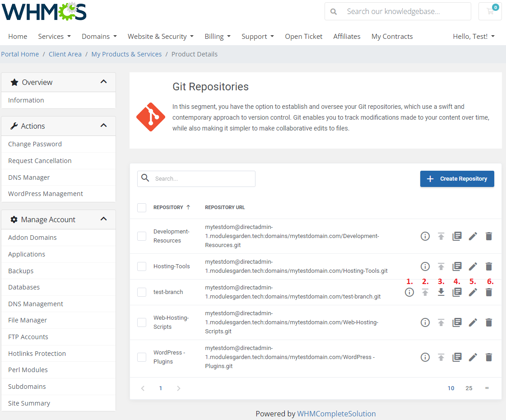
Task: Go to Home in the navigation bar
Action: coord(18,37)
